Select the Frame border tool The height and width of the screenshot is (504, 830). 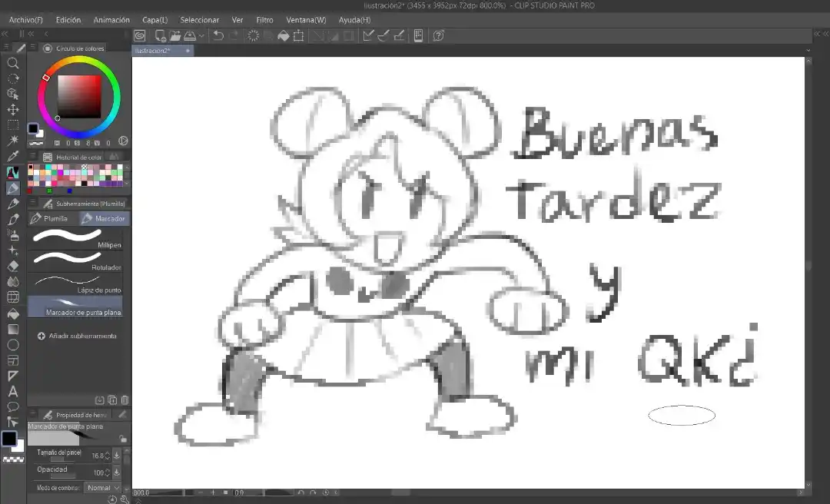pos(13,360)
